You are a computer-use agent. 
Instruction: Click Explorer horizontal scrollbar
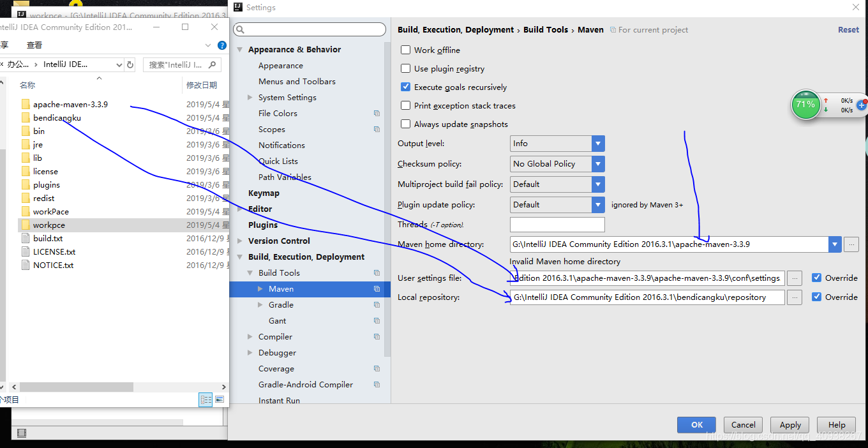pos(77,387)
